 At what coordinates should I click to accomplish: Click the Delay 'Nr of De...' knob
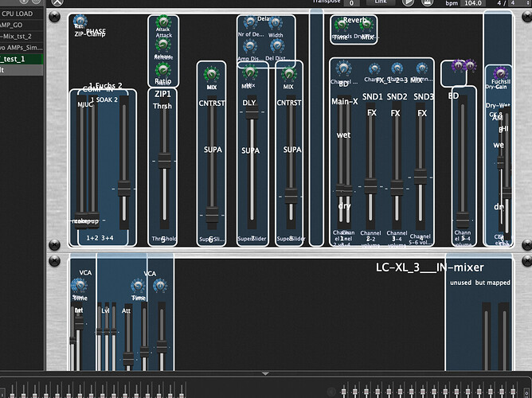click(x=250, y=23)
